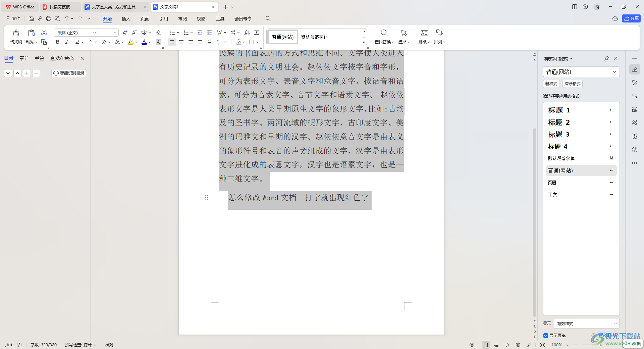
Task: Open spell check (拼写检查) status dropdown
Action: 80,345
